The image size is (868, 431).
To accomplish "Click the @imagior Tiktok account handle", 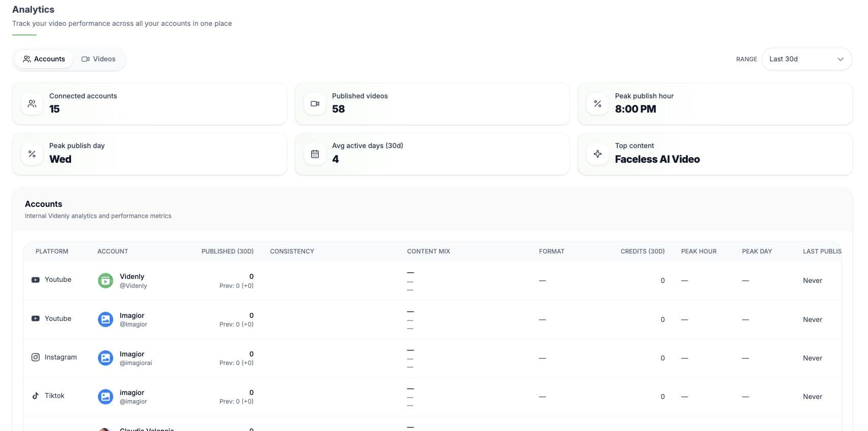I will (133, 402).
